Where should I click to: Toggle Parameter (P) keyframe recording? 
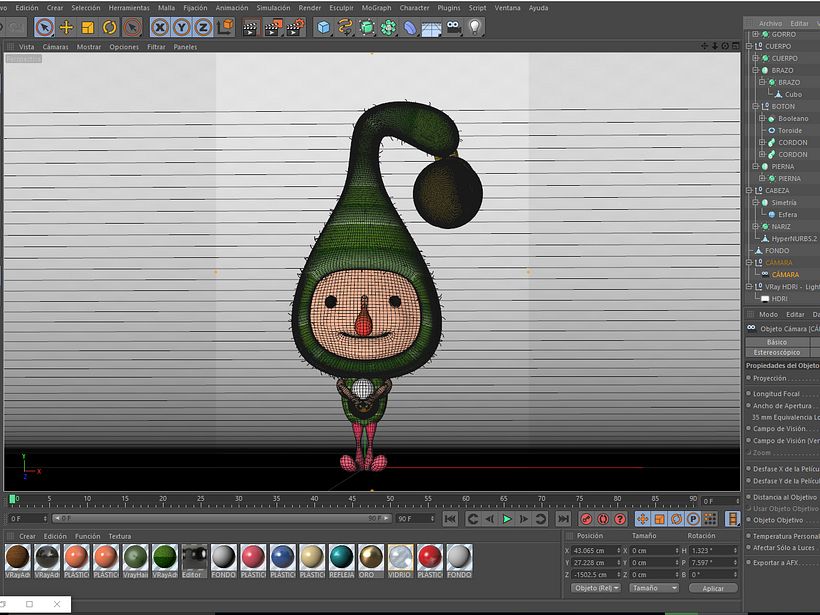(x=693, y=519)
